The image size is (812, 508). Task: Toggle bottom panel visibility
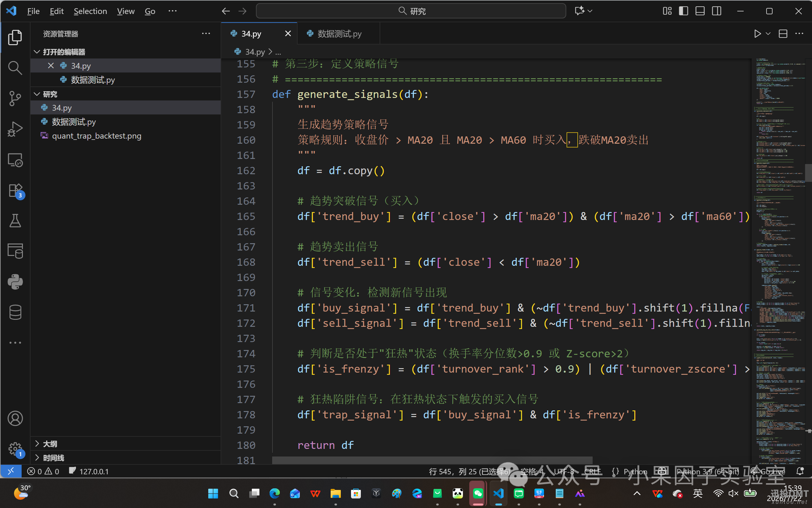pos(700,11)
